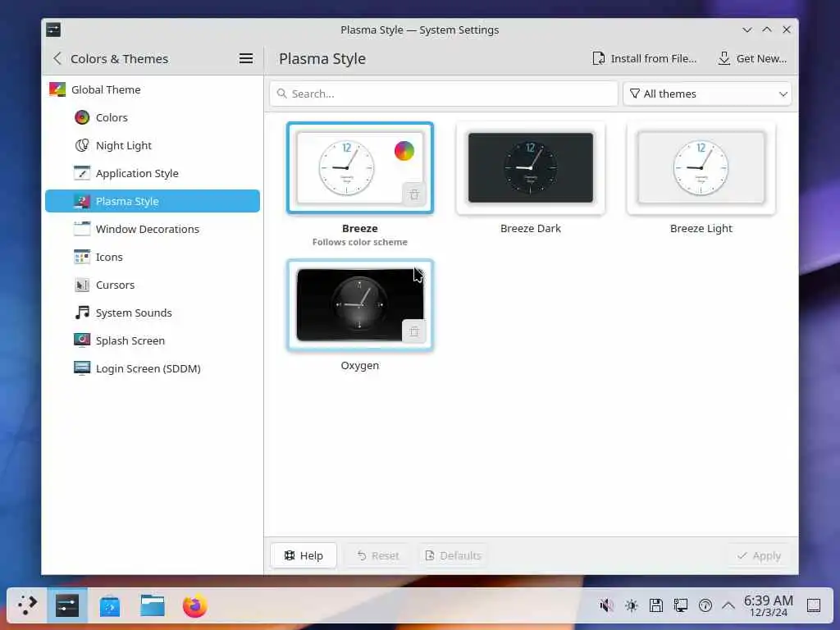Image resolution: width=840 pixels, height=630 pixels.
Task: Select the Oxygen theme thumbnail
Action: pos(360,305)
